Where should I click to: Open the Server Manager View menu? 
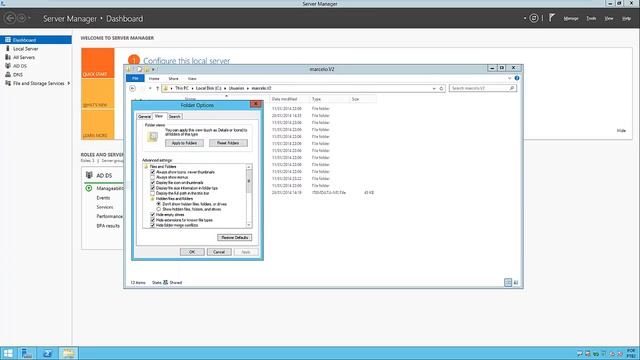point(609,18)
